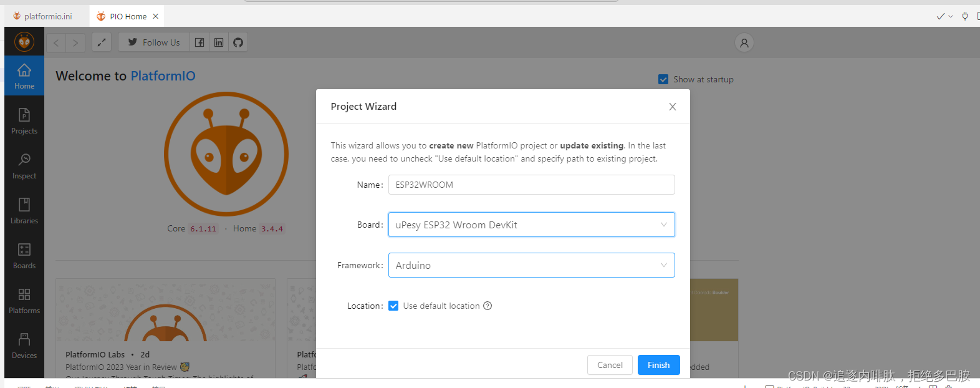Viewport: 980px width, 388px height.
Task: Close the Project Wizard dialog with X
Action: point(673,107)
